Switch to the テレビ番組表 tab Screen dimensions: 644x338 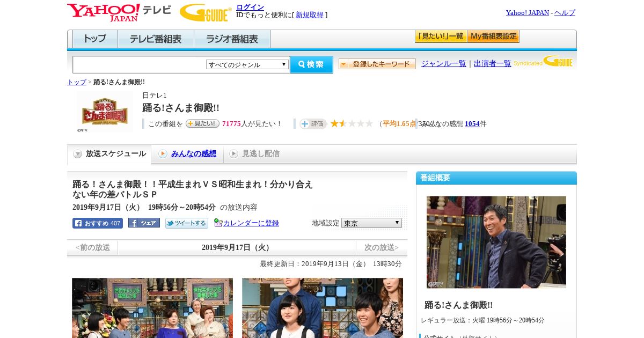point(156,39)
